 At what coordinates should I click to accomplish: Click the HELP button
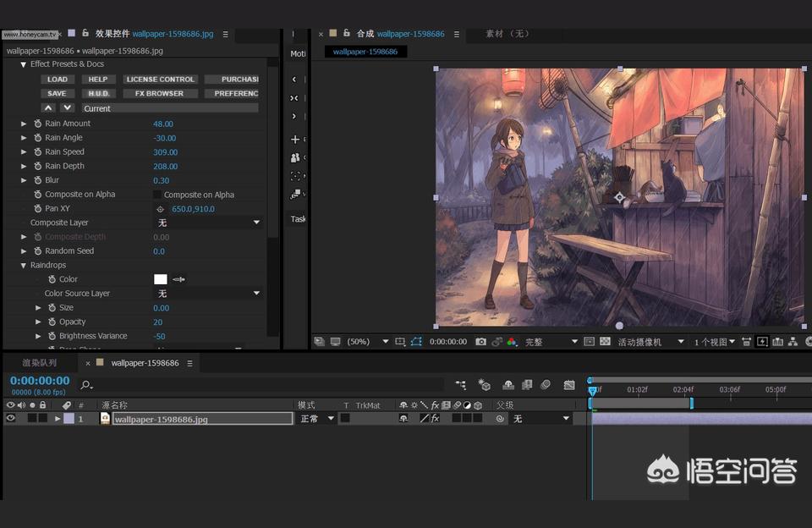click(x=98, y=80)
